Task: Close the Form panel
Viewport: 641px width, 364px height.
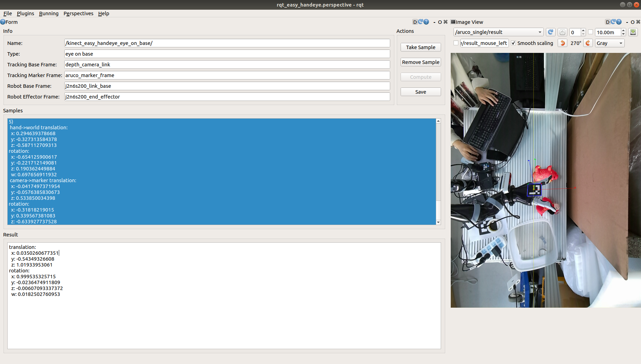Action: [446, 22]
